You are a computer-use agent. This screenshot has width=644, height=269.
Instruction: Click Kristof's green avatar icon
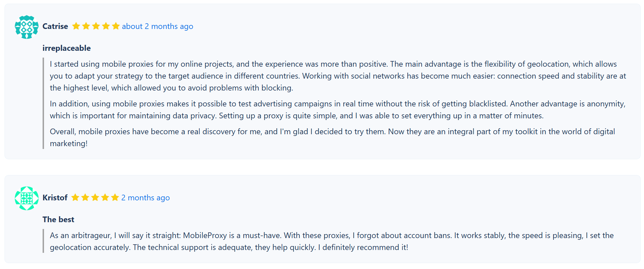coord(27,198)
